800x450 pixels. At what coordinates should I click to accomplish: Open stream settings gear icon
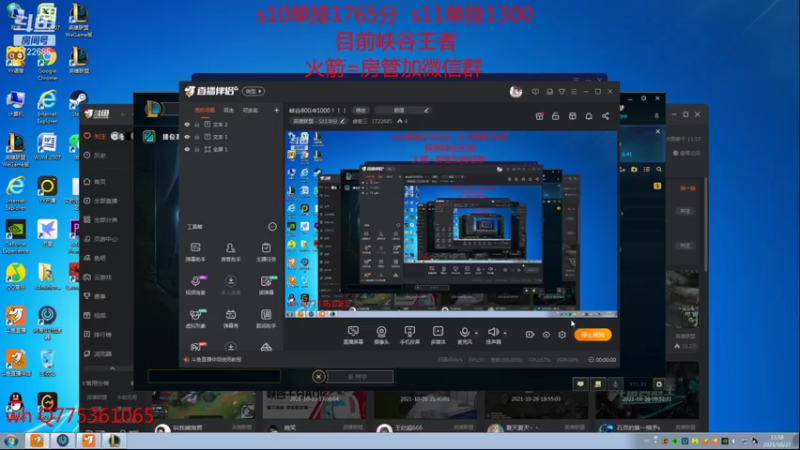coord(562,335)
